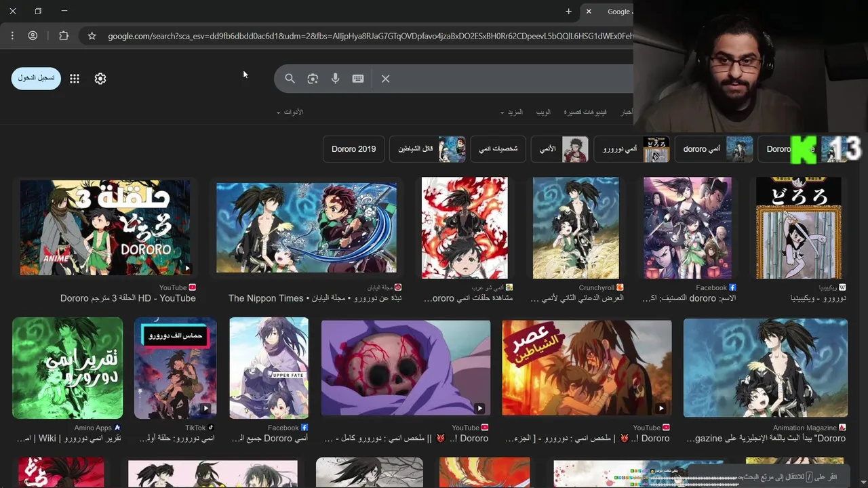Click the ملخص انمي : دورورو - [الجزء title
Viewport: 868px width, 488px height.
[x=587, y=439]
